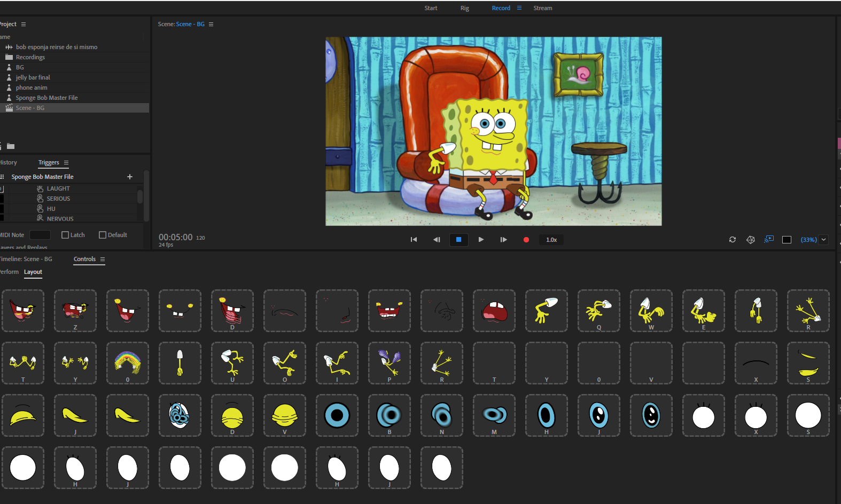
Task: Click the hand trigger keyed E
Action: [x=704, y=311]
